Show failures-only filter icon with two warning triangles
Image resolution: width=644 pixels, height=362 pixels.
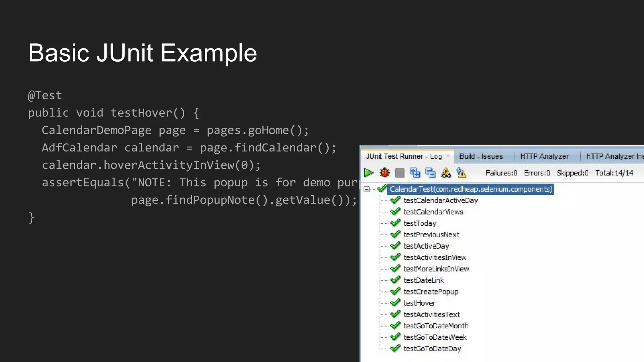[446, 173]
